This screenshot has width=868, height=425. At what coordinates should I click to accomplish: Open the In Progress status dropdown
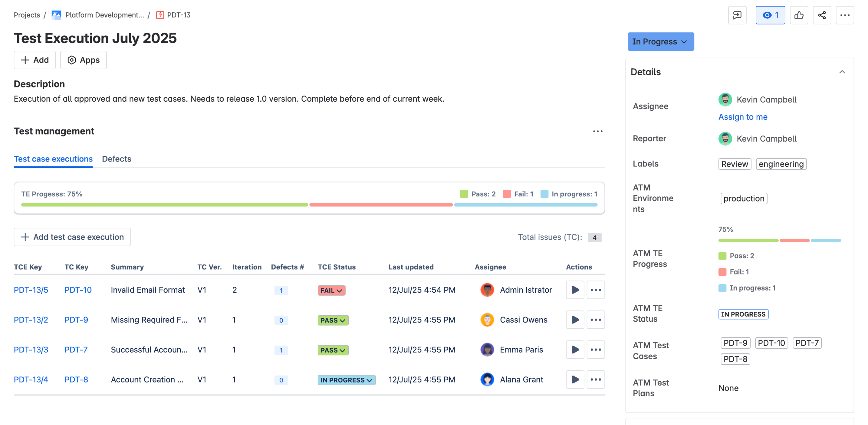660,42
